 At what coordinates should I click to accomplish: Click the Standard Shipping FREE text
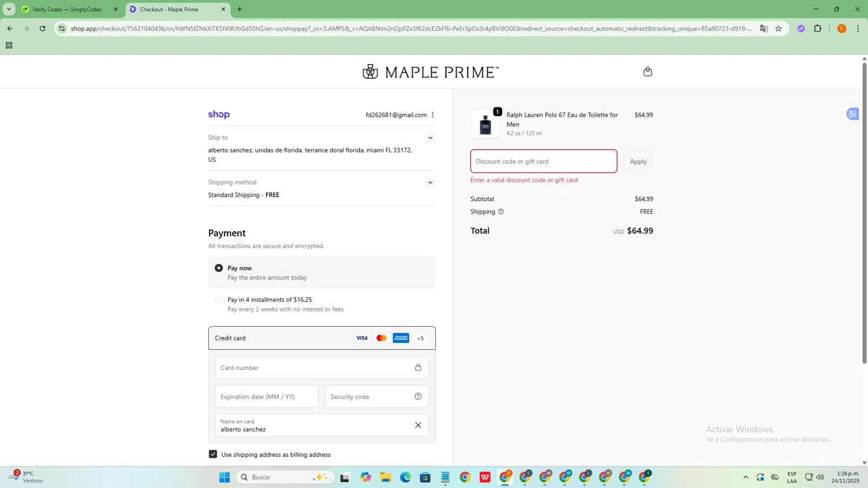244,195
